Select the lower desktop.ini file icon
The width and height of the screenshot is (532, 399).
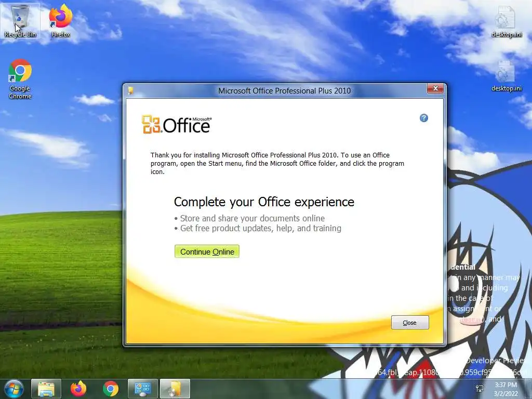point(506,76)
